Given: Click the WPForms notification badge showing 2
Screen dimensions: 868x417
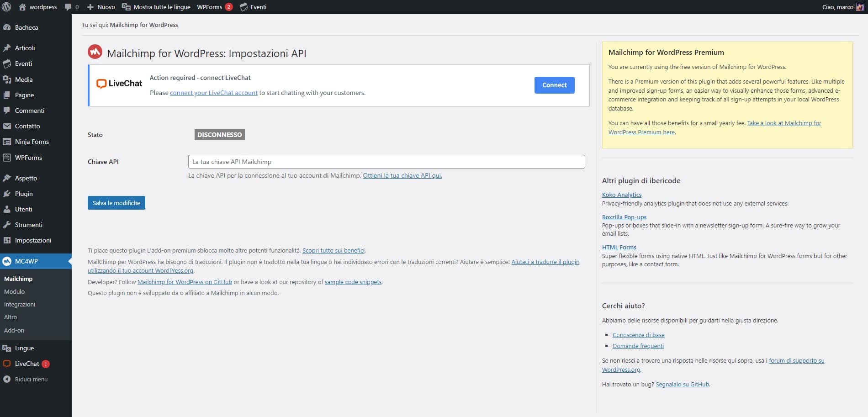Looking at the screenshot, I should click(229, 7).
